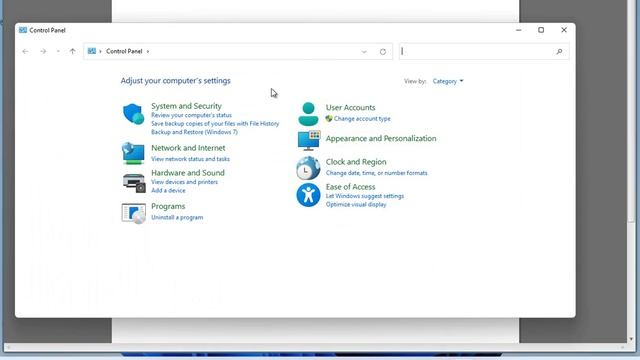Open recent locations dropdown arrow
Screen dimensions: 640x360
click(58, 51)
